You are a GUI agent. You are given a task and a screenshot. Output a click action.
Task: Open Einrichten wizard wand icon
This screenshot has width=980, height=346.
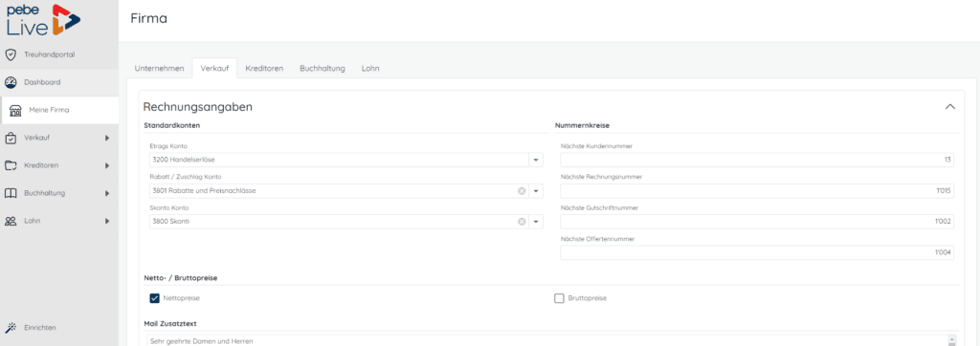click(10, 327)
